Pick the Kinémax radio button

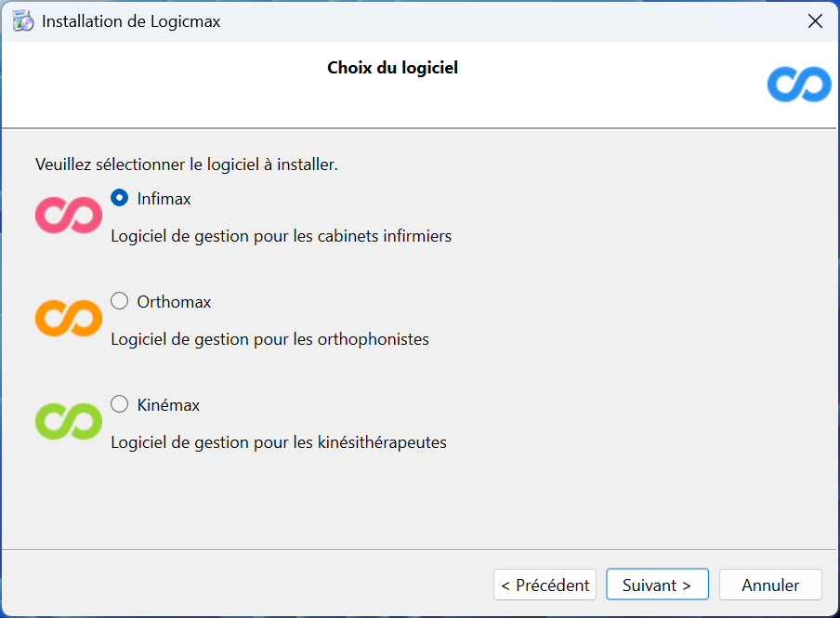119,404
